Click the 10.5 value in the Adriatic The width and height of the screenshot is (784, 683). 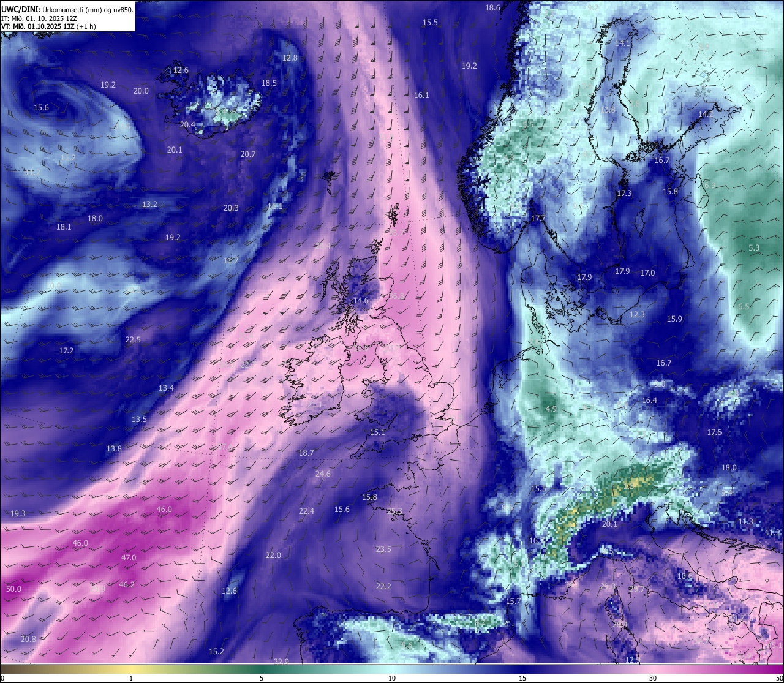pyautogui.click(x=685, y=576)
